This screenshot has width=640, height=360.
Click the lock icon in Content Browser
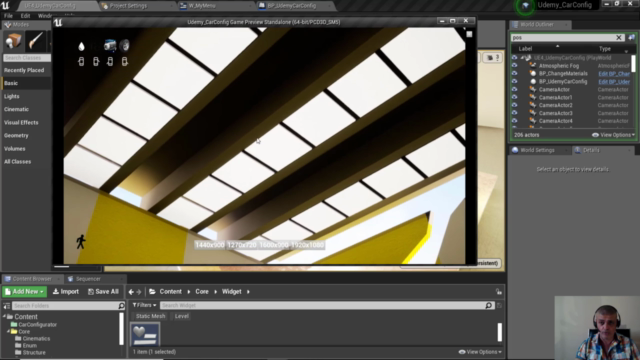coord(499,291)
